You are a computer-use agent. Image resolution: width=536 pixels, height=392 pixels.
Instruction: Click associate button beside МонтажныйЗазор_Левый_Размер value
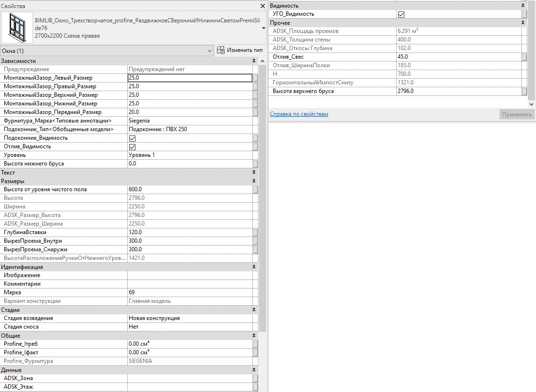click(255, 78)
